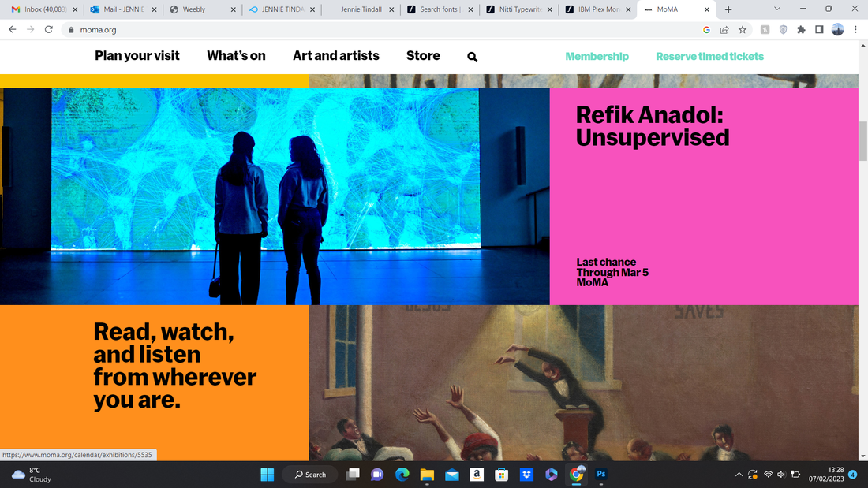Click the 'Through Mar 5' exhibition date text
This screenshot has height=488, width=868.
[x=612, y=272]
